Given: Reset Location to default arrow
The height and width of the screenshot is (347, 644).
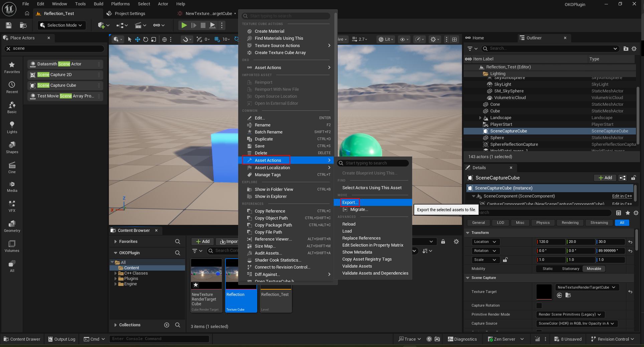Looking at the screenshot, I should (x=630, y=242).
